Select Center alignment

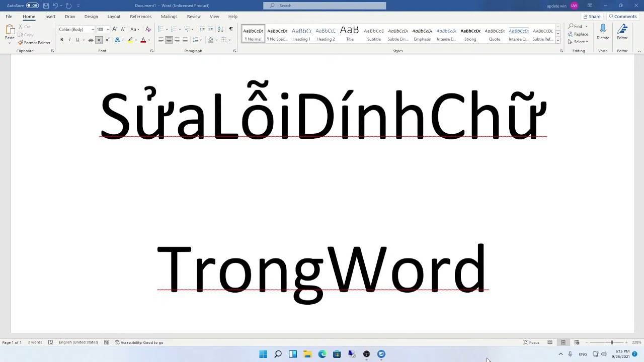pyautogui.click(x=169, y=40)
